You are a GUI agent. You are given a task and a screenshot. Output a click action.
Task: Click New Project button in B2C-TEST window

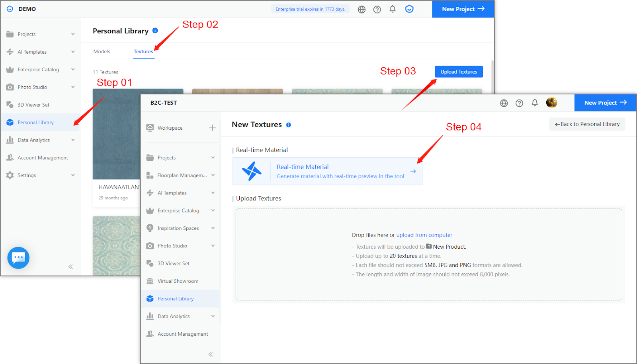point(606,103)
